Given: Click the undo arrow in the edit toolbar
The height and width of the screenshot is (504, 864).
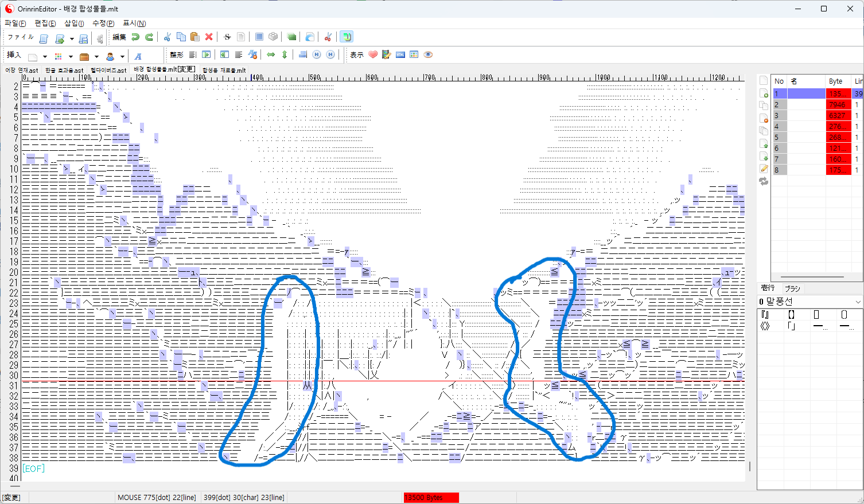Looking at the screenshot, I should pos(135,37).
